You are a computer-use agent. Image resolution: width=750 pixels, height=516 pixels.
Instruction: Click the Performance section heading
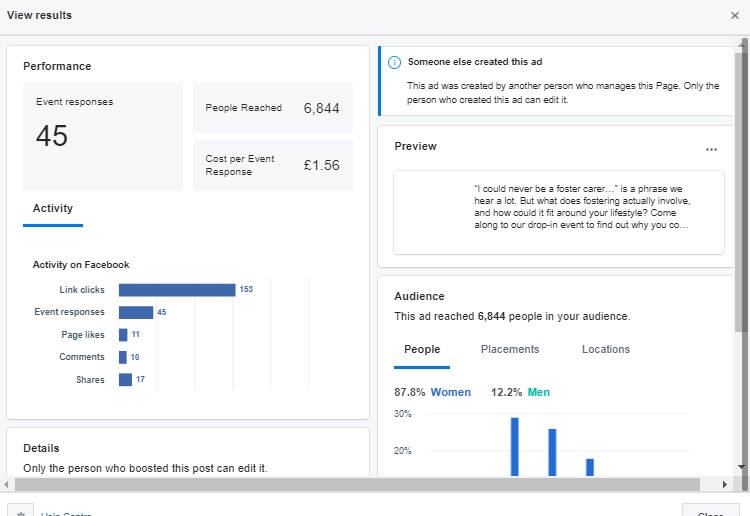(57, 66)
